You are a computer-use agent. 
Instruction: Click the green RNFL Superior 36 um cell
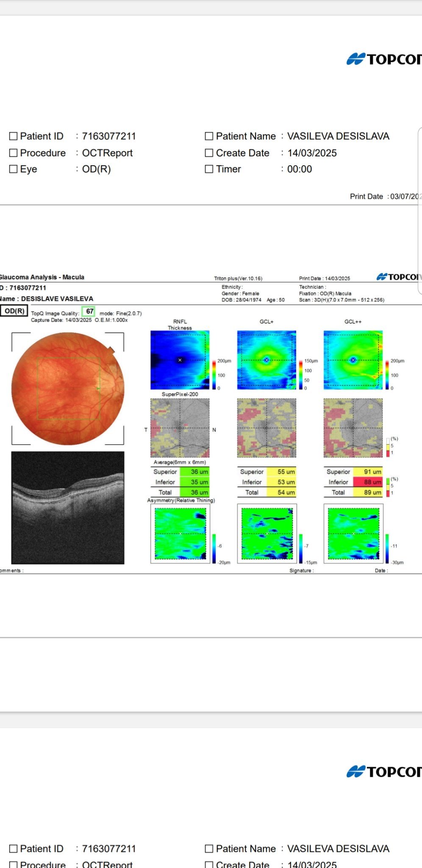tap(194, 472)
